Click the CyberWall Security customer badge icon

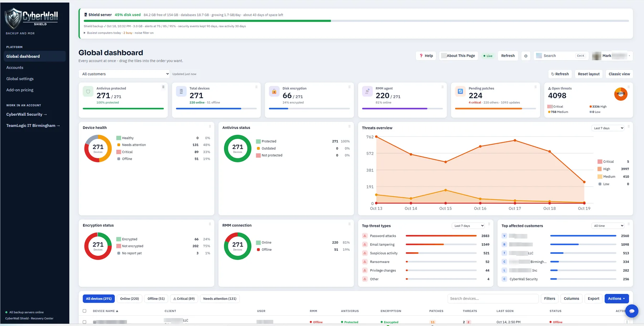tap(504, 279)
